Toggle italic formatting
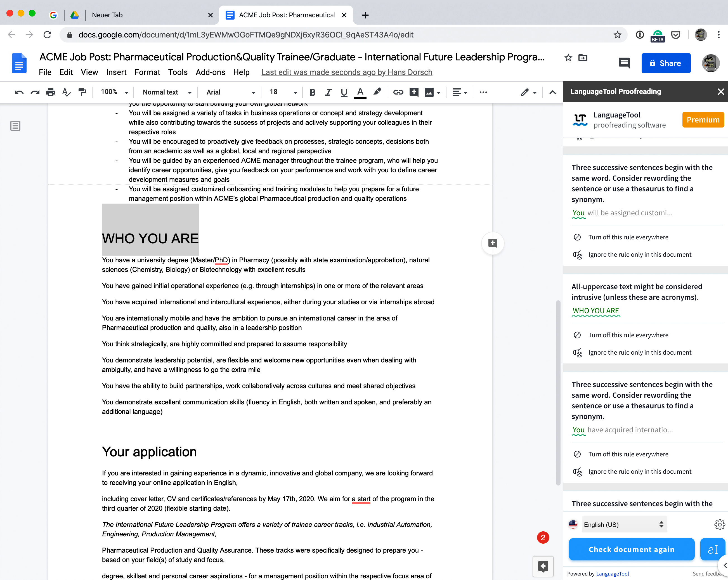 pyautogui.click(x=328, y=92)
